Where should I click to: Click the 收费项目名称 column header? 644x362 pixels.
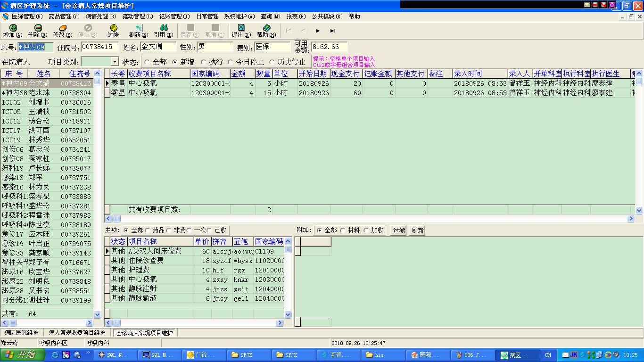(158, 74)
